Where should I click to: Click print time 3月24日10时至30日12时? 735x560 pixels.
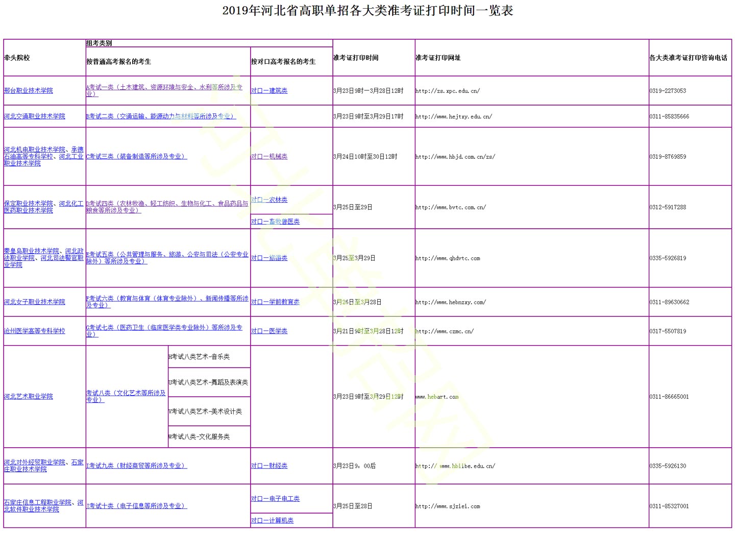pos(365,157)
